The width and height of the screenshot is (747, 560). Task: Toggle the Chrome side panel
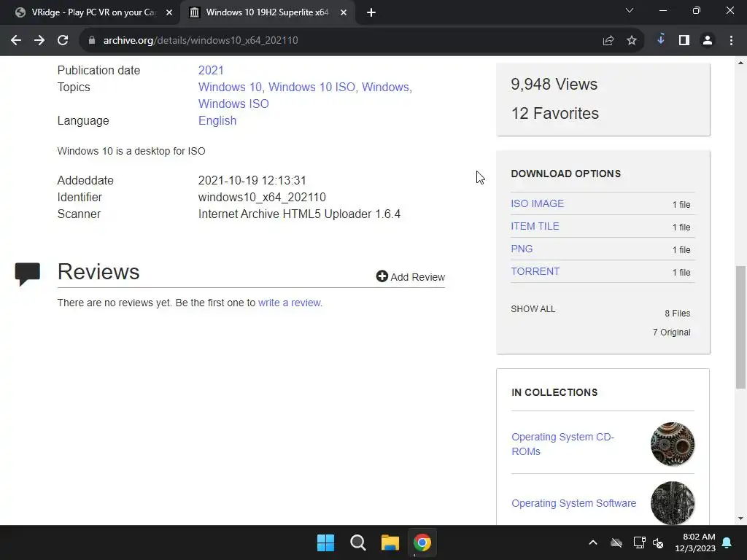(684, 41)
